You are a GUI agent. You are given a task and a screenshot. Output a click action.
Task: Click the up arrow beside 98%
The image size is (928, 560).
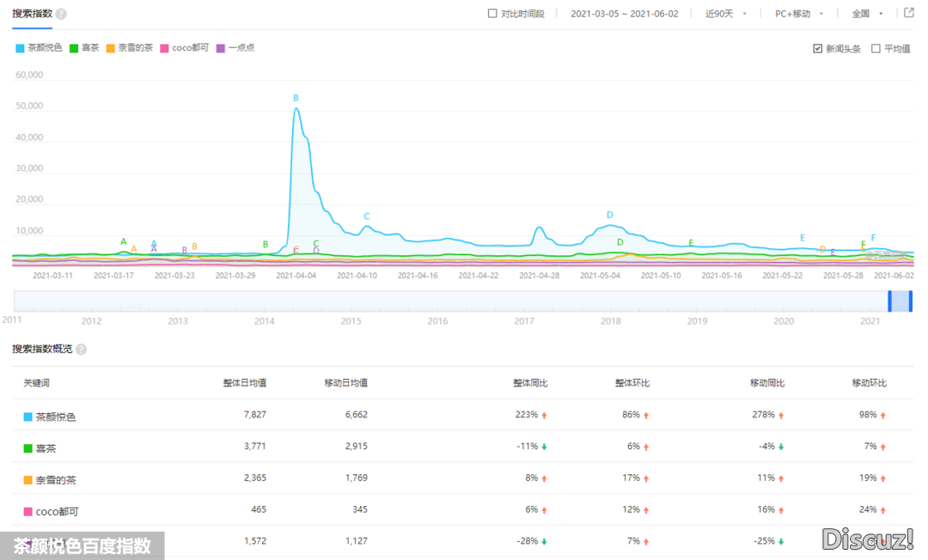pyautogui.click(x=883, y=416)
